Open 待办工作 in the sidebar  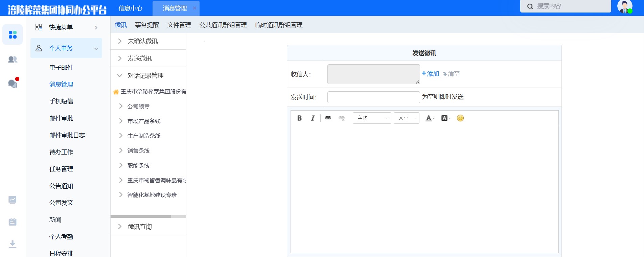61,152
